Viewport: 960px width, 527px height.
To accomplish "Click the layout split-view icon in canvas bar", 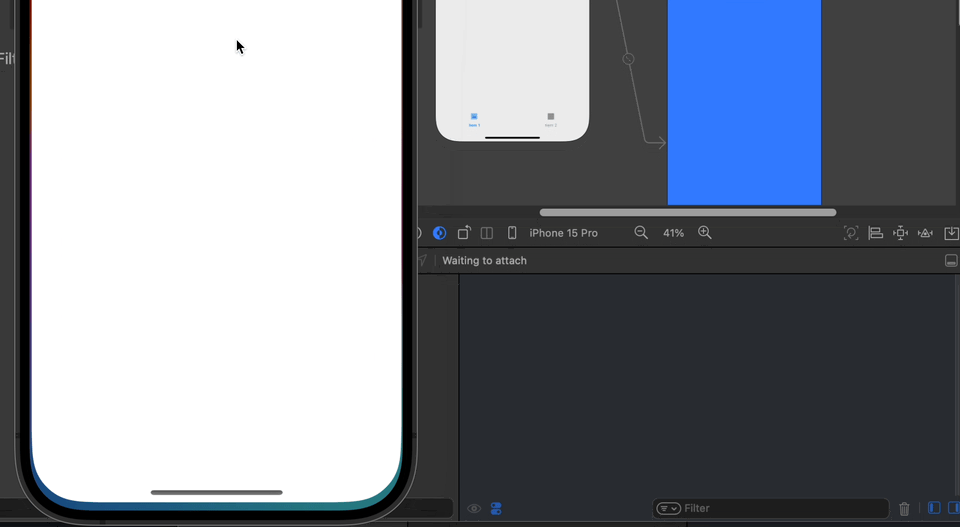I will (487, 233).
